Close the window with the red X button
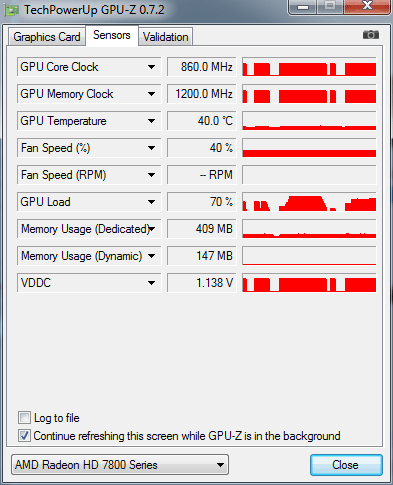 [x=367, y=6]
